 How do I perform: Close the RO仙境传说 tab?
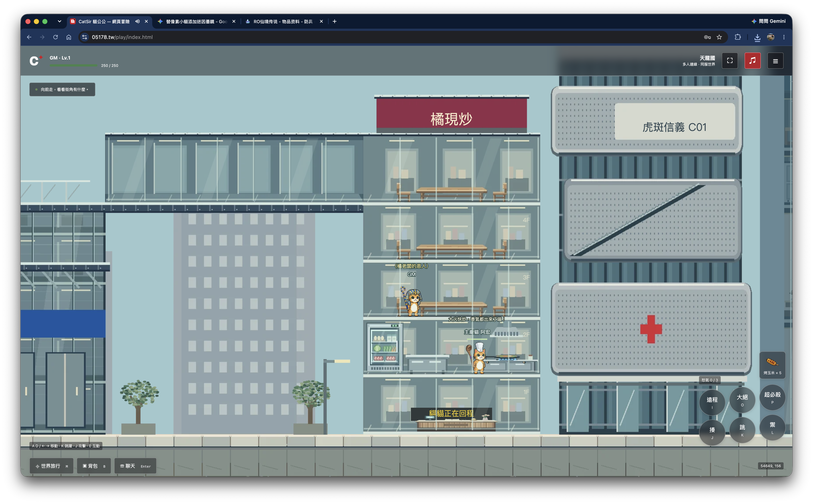click(x=321, y=21)
